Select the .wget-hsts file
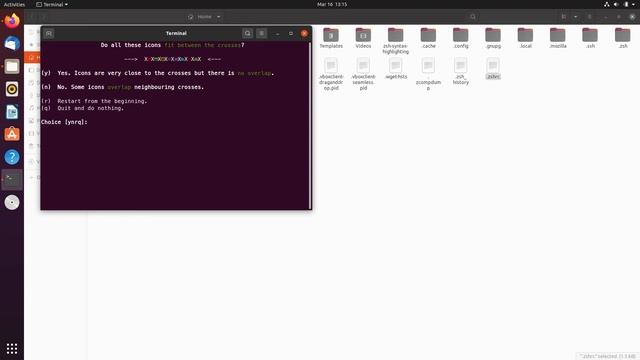The image size is (640, 360). coord(396,69)
